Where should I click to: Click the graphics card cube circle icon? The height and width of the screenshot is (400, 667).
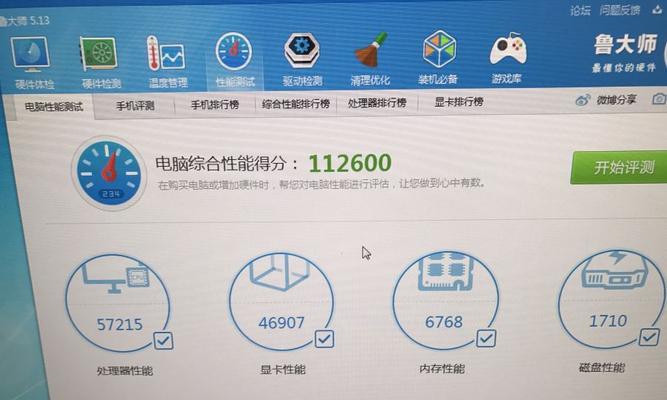(281, 301)
